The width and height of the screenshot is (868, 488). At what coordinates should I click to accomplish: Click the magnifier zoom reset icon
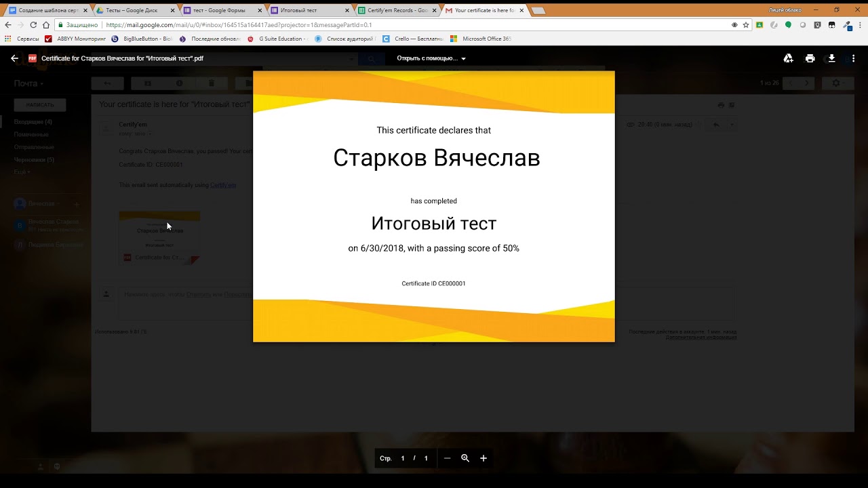point(465,458)
